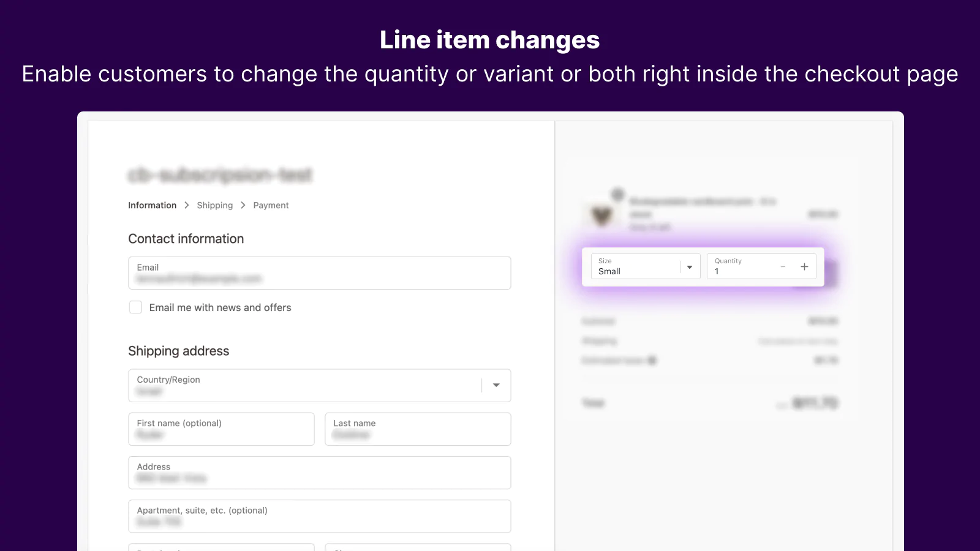This screenshot has height=551, width=980.
Task: Click the blurred store name heading link
Action: (220, 175)
